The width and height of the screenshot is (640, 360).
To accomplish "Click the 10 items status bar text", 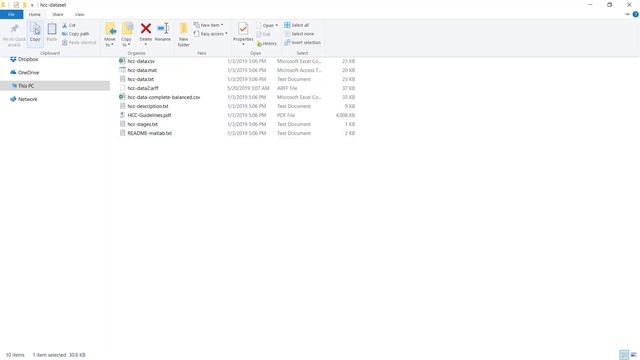I will click(x=15, y=355).
